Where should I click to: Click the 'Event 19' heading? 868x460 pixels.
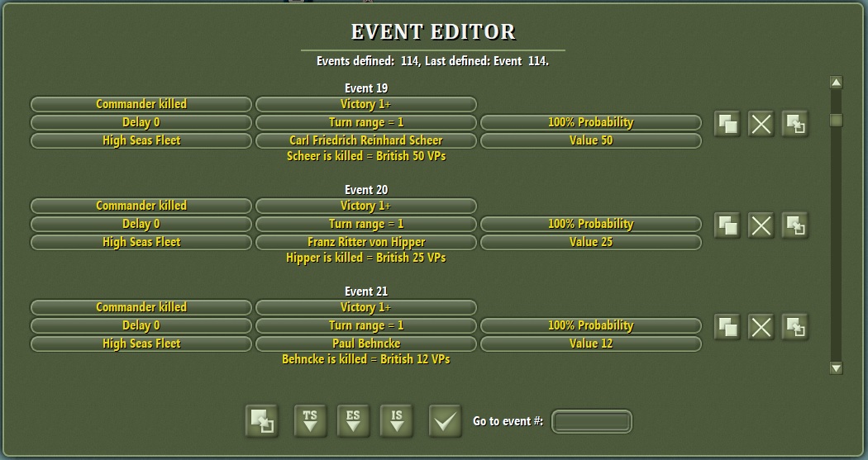coord(366,88)
